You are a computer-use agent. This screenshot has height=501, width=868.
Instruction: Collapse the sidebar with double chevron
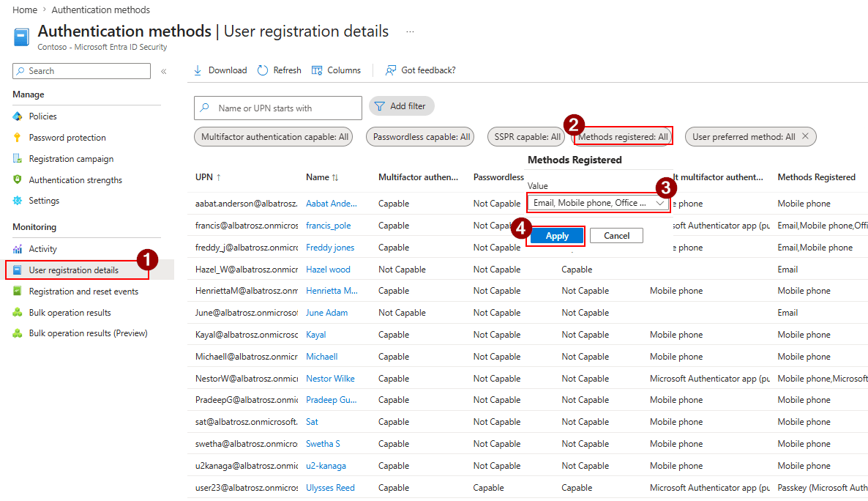click(164, 71)
